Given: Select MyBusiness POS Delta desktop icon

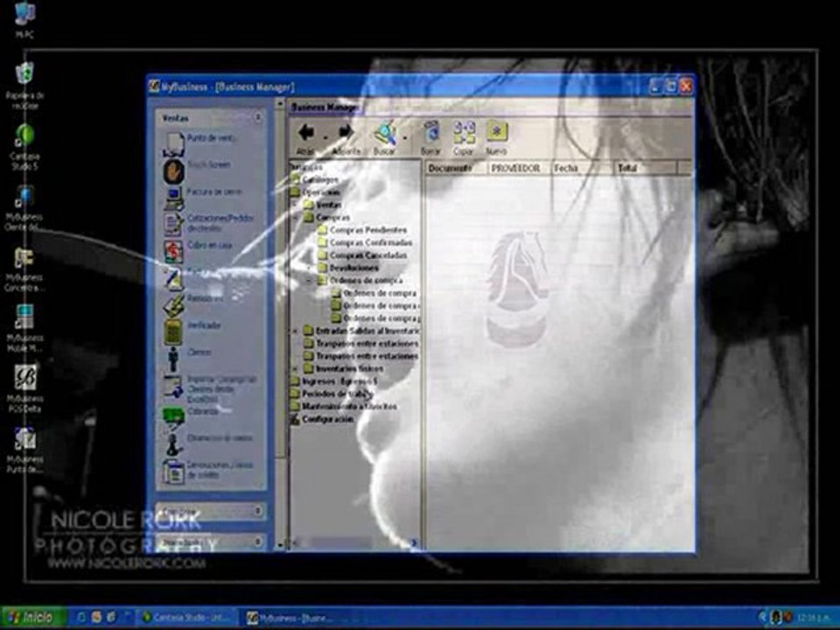Looking at the screenshot, I should coord(24,388).
